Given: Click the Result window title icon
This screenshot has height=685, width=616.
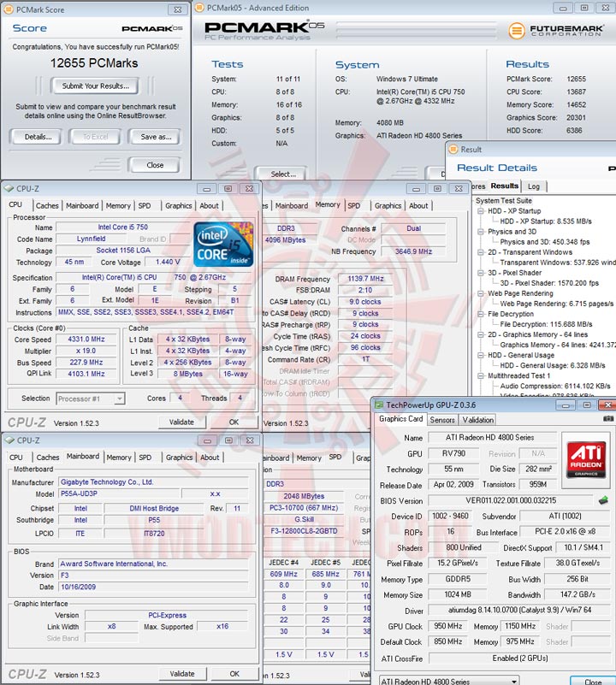Looking at the screenshot, I should tap(453, 150).
